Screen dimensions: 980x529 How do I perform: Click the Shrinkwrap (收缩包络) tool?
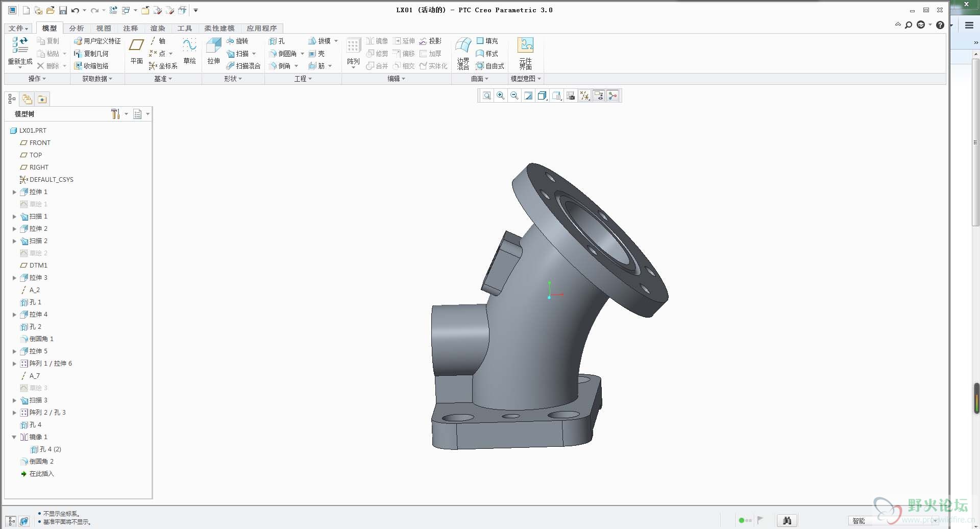[x=91, y=66]
